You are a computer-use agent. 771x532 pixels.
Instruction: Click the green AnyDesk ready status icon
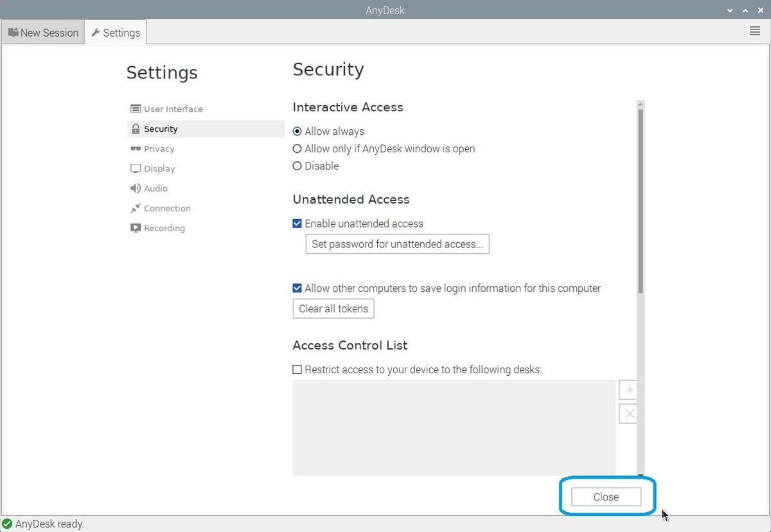pos(7,524)
